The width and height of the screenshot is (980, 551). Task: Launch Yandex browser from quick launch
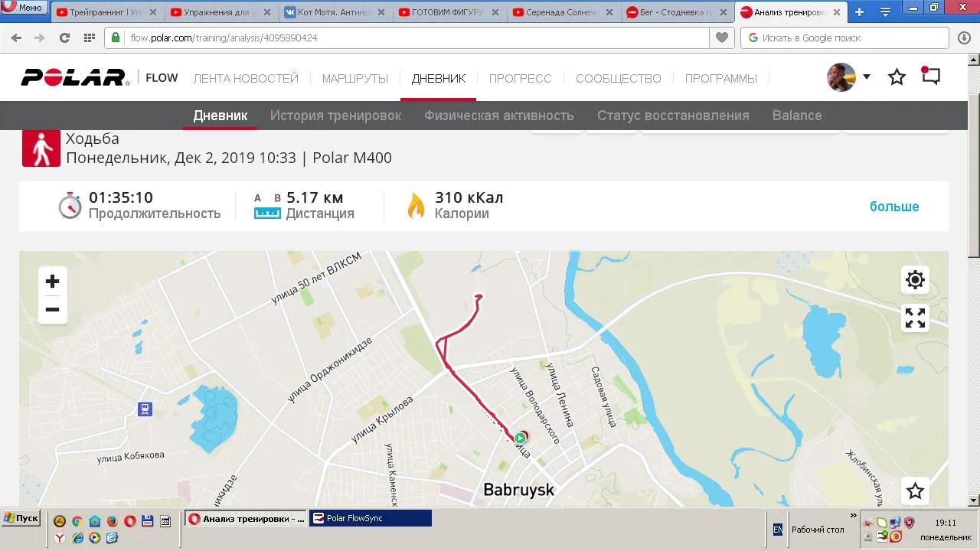[x=60, y=538]
